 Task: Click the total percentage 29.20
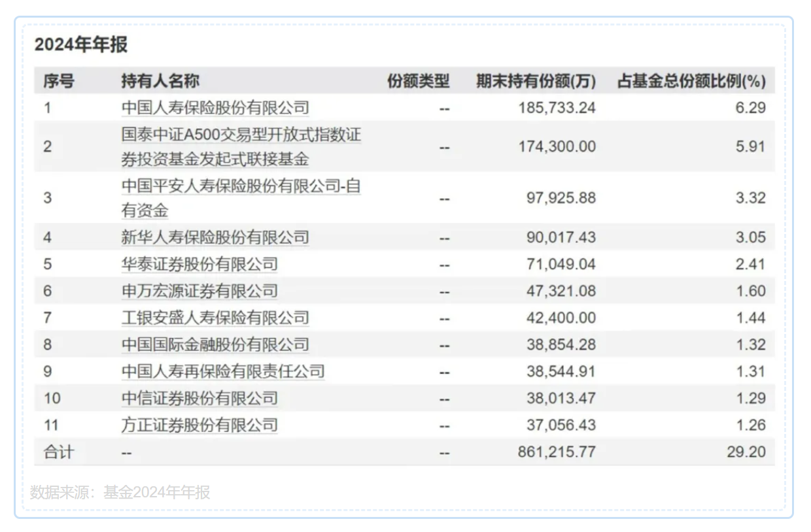click(746, 452)
